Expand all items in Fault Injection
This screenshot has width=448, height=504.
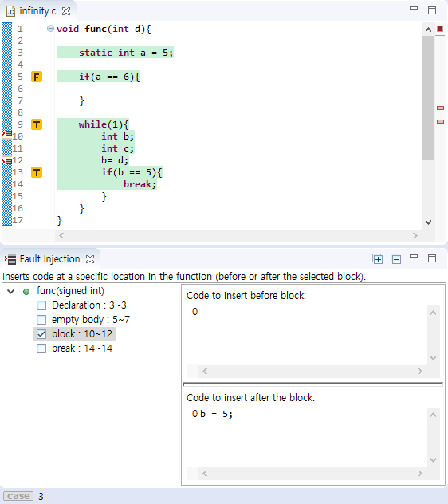point(377,258)
